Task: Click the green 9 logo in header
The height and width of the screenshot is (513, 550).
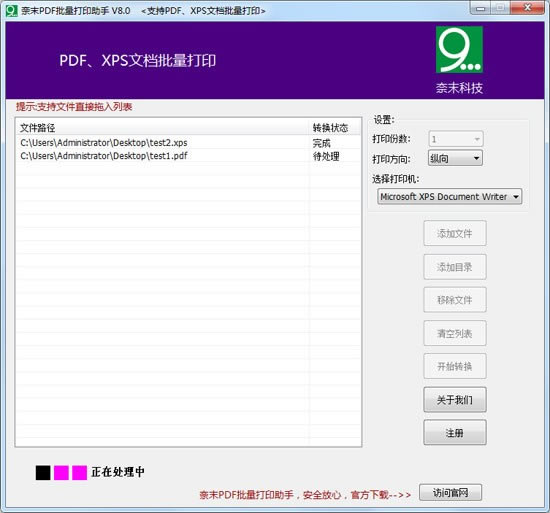Action: (x=459, y=49)
